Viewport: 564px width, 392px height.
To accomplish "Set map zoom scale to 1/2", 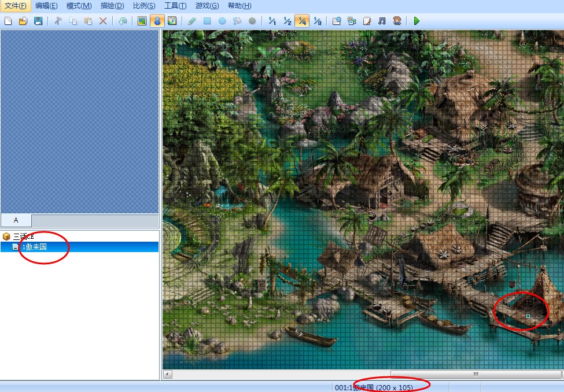I will 287,21.
